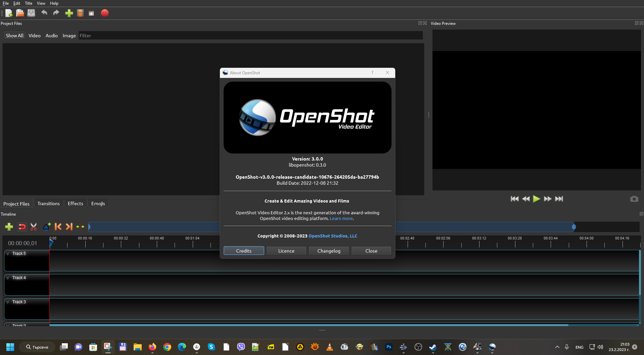The image size is (644, 355).
Task: Select the razor tool in the timeline toolbar
Action: 33,227
